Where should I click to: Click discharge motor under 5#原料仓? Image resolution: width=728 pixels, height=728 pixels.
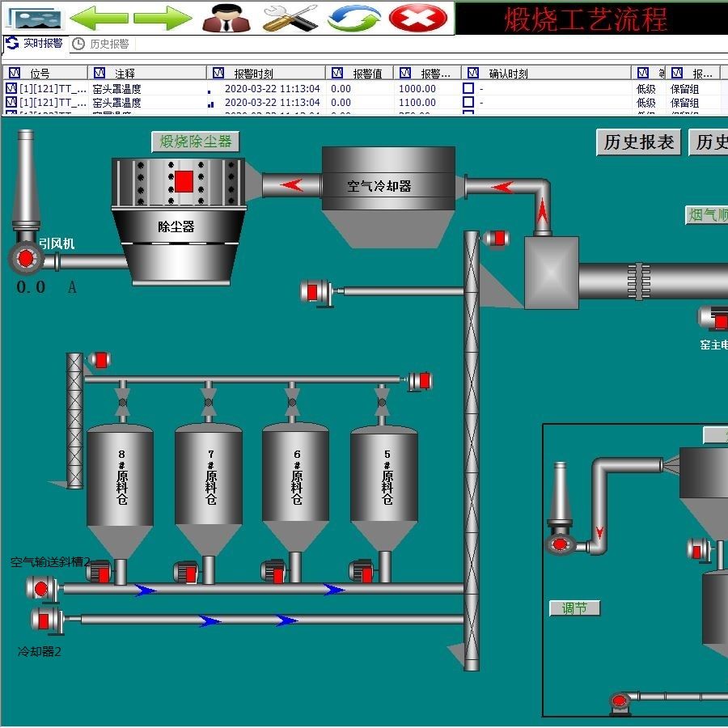pos(362,571)
